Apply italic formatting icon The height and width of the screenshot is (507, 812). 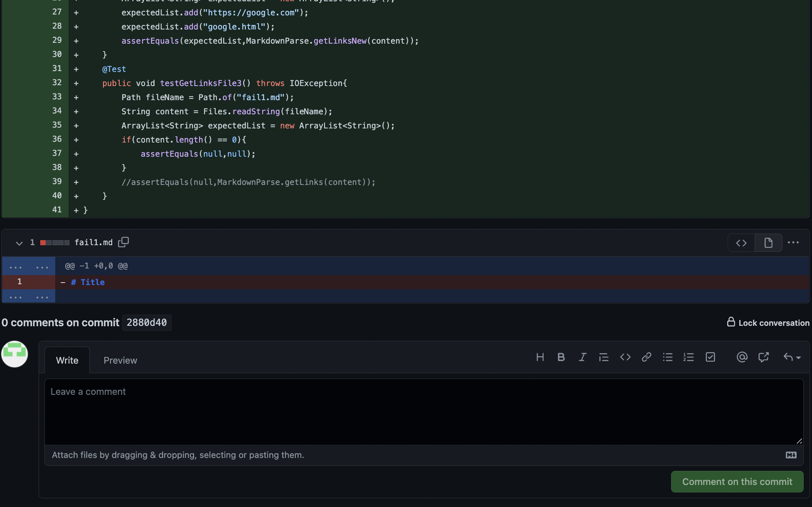583,357
